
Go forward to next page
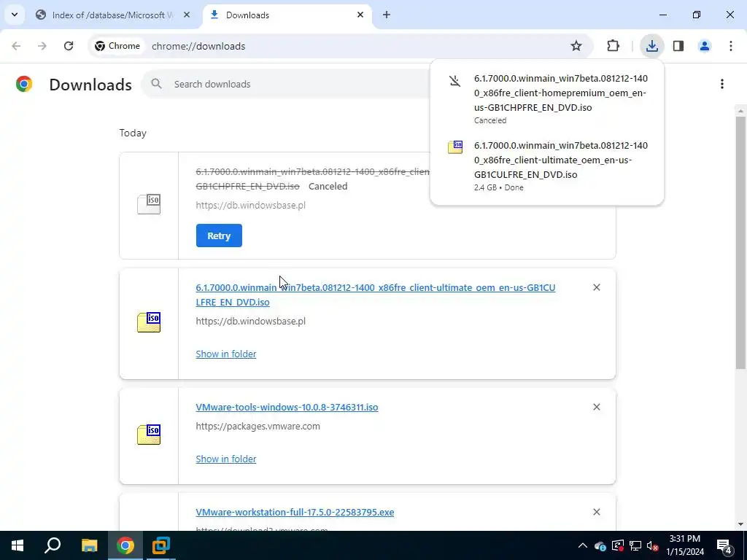[42, 46]
